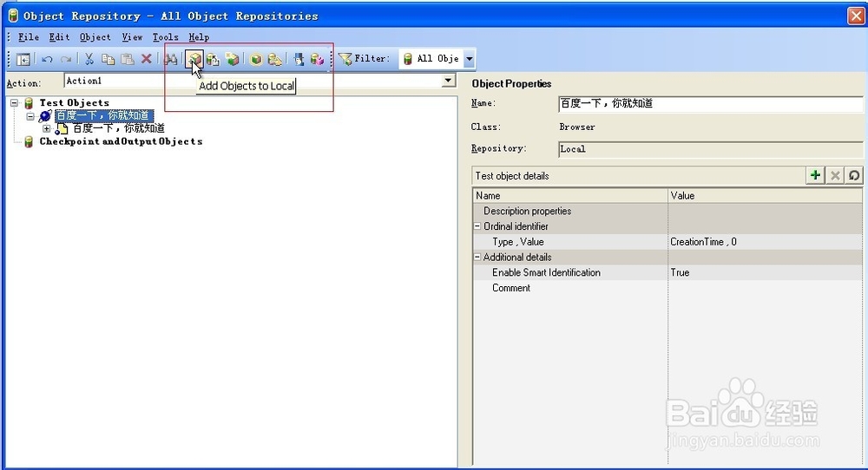Click the Highlight in Application cube icon

click(x=256, y=59)
